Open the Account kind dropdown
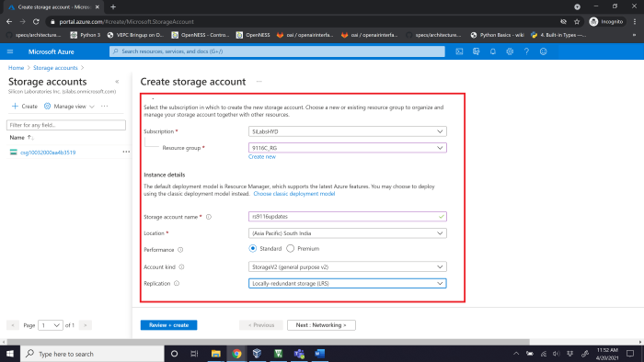This screenshot has width=644, height=362. tap(348, 266)
